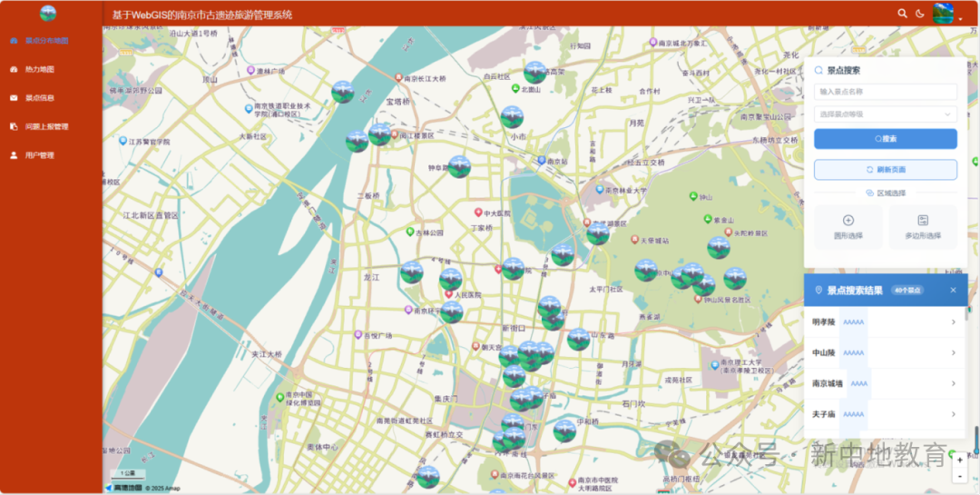The height and width of the screenshot is (495, 980).
Task: Click the blue 搜索 button
Action: click(x=885, y=139)
